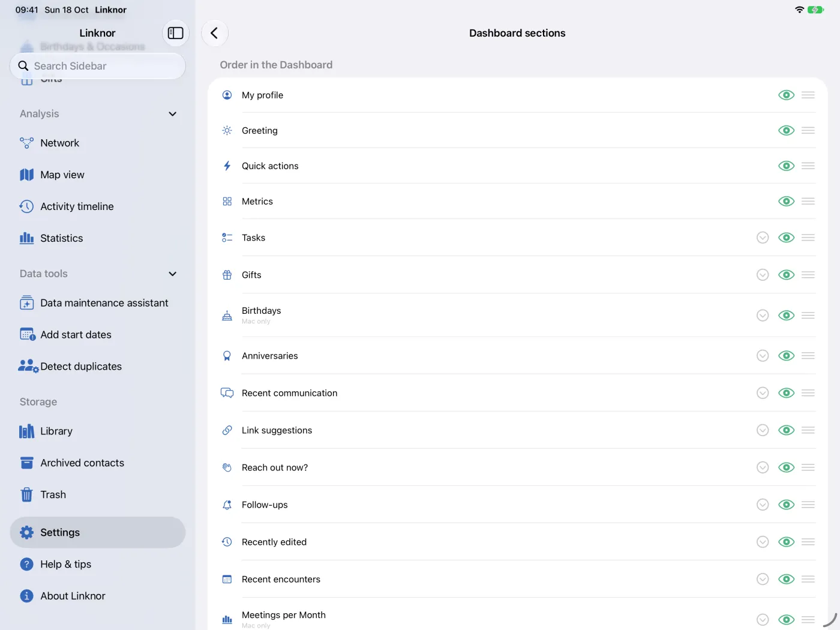Toggle visibility of Greeting section
The image size is (840, 630).
point(786,130)
